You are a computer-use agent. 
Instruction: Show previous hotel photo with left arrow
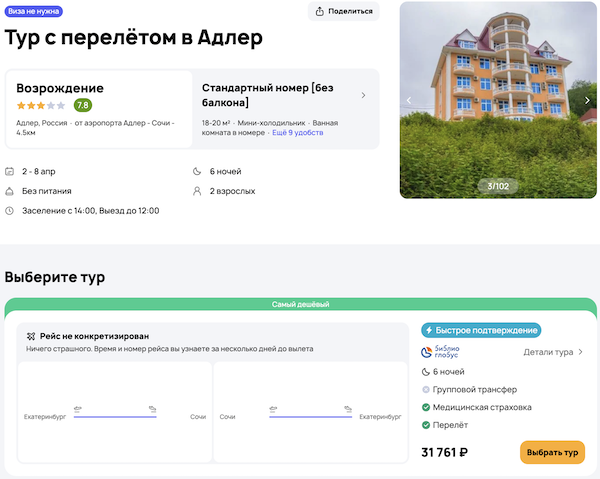pyautogui.click(x=409, y=100)
